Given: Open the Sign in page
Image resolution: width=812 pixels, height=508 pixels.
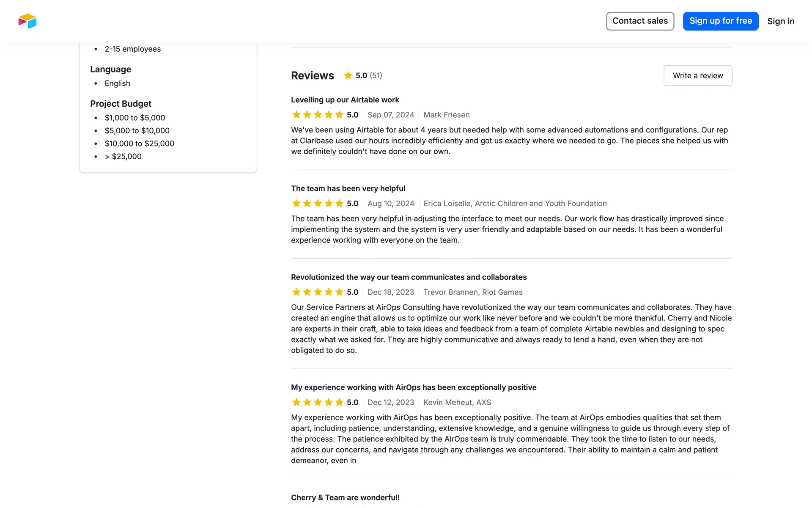Looking at the screenshot, I should coord(781,21).
